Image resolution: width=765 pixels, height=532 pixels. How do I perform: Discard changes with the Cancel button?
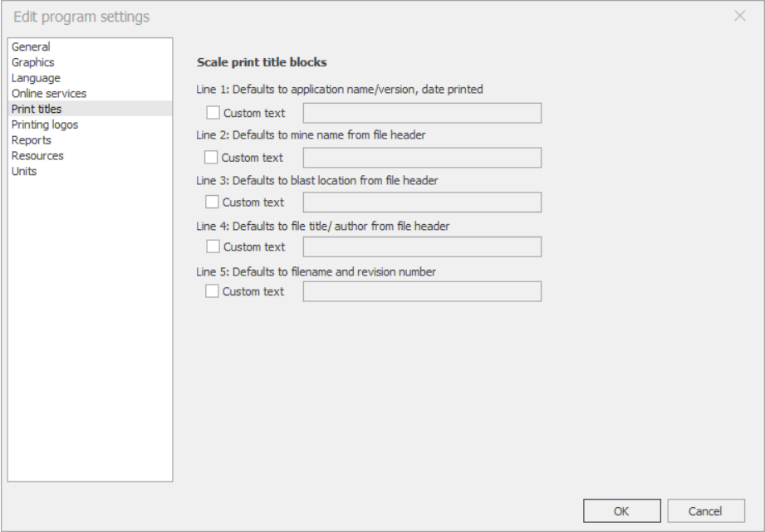(x=706, y=510)
